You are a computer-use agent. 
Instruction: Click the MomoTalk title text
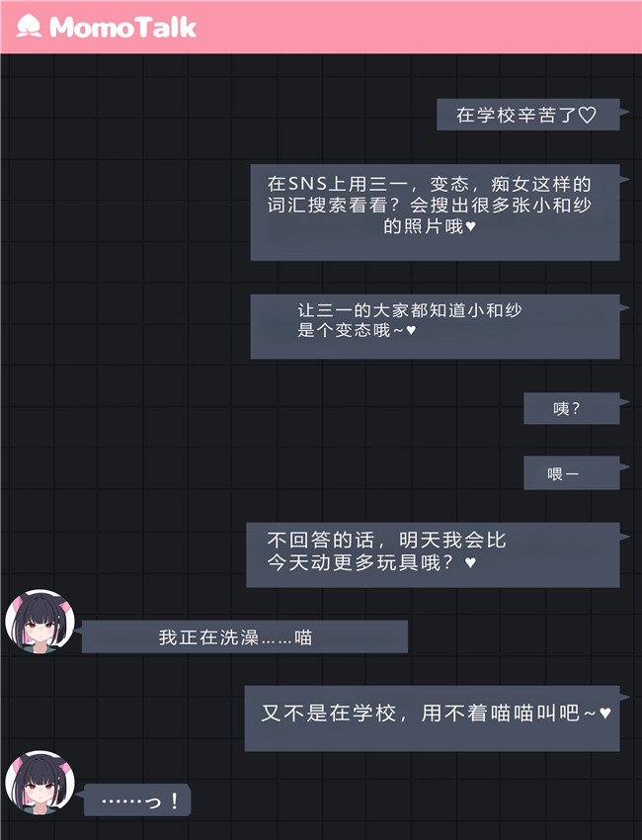pos(122,27)
